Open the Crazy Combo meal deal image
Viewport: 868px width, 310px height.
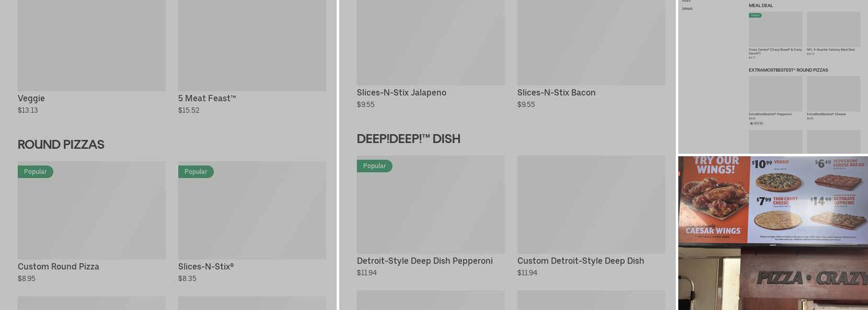click(x=776, y=31)
